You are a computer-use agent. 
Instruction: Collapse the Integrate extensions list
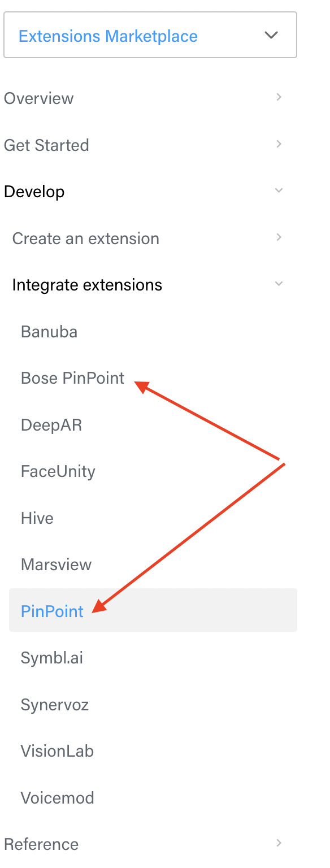[x=278, y=284]
